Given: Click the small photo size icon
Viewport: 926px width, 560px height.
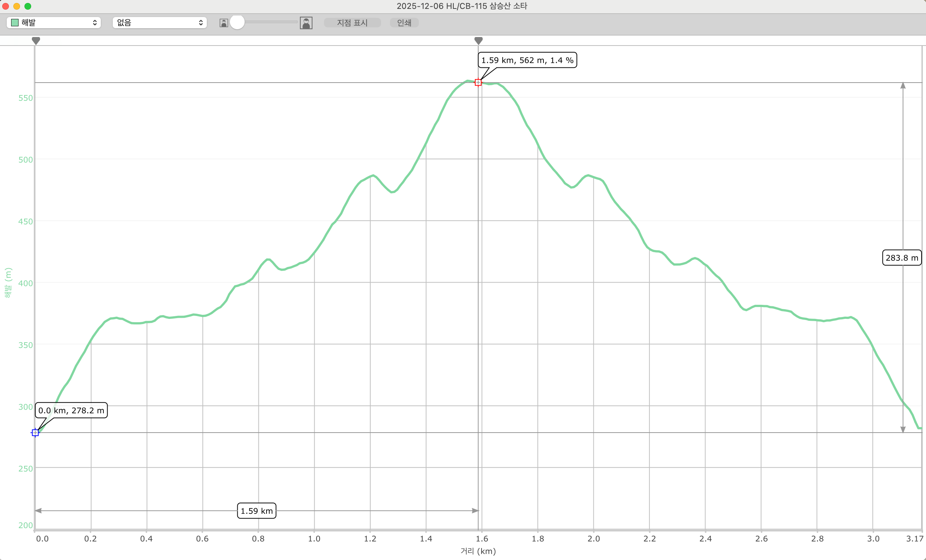Looking at the screenshot, I should [224, 23].
